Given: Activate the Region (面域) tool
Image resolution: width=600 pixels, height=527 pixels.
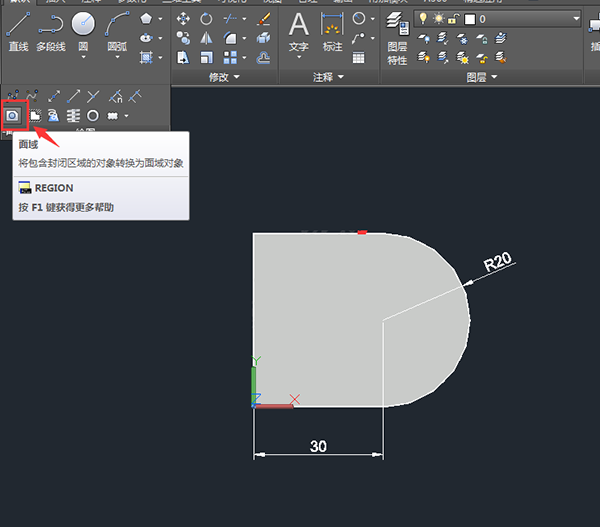Looking at the screenshot, I should [13, 116].
